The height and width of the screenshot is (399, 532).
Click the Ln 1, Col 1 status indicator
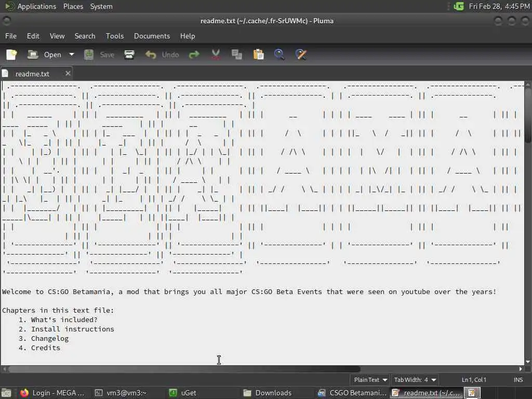pyautogui.click(x=474, y=380)
